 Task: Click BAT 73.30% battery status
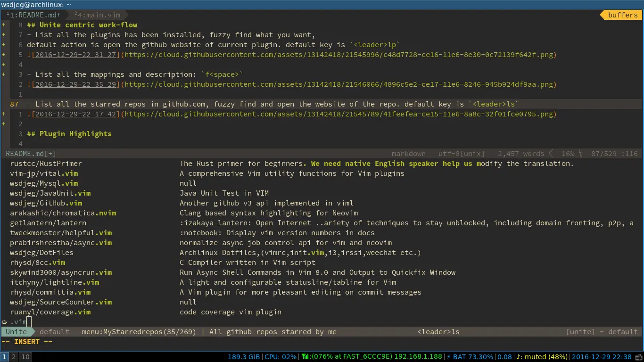pos(473,357)
